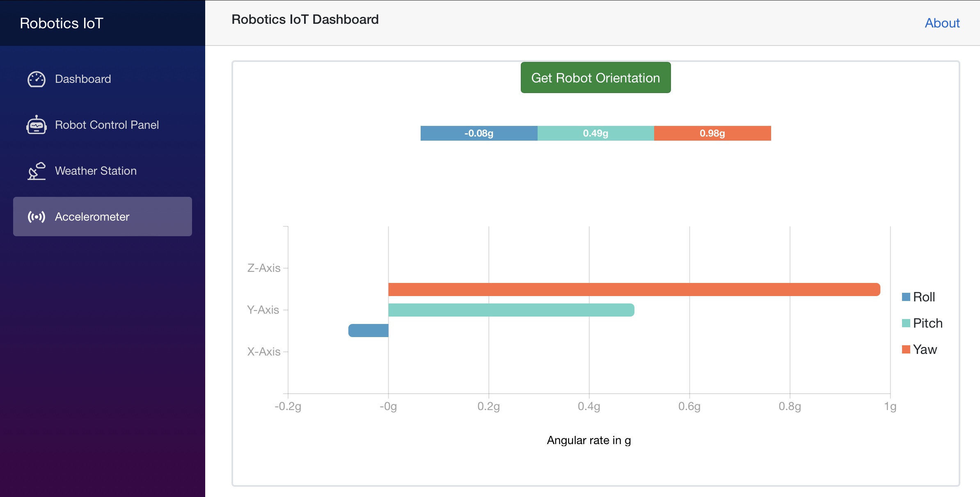Image resolution: width=980 pixels, height=497 pixels.
Task: Select the Accelerometer signal icon
Action: pyautogui.click(x=36, y=217)
